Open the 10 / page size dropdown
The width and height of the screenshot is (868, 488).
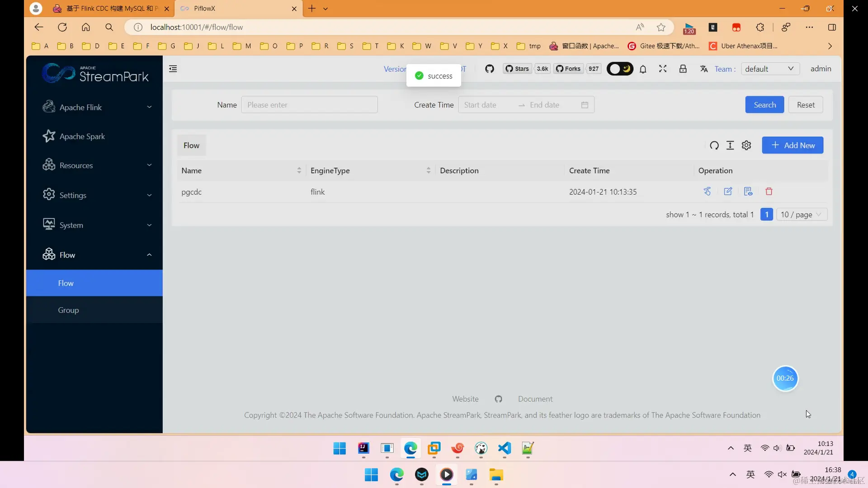[x=801, y=215]
